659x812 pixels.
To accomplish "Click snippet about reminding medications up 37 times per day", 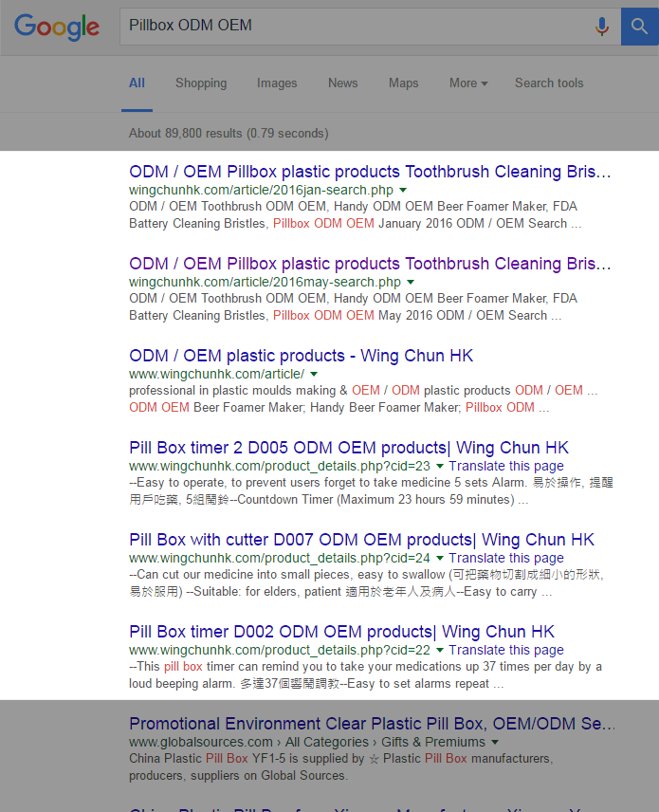I will coord(365,674).
